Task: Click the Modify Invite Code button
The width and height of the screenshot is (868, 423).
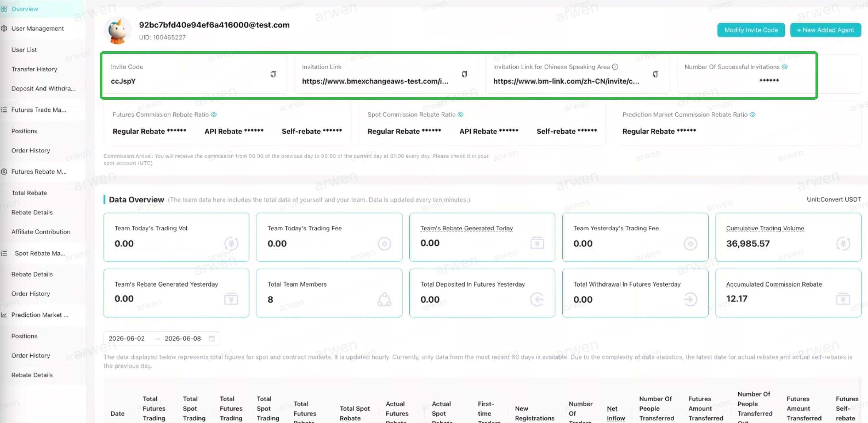Action: [751, 30]
